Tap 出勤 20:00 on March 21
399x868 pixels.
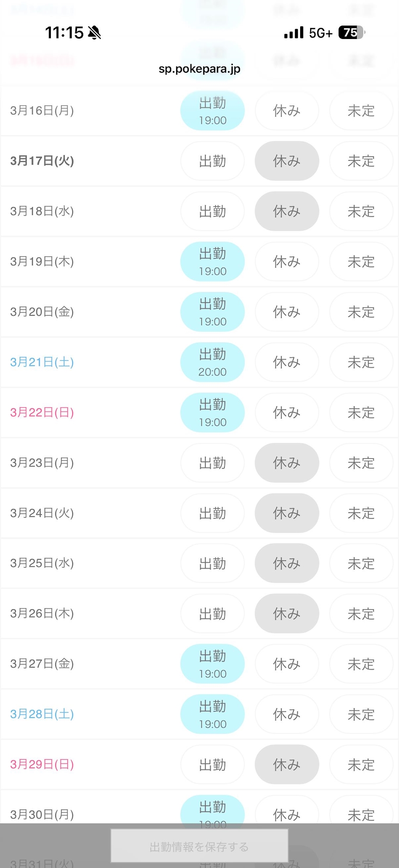click(x=212, y=362)
